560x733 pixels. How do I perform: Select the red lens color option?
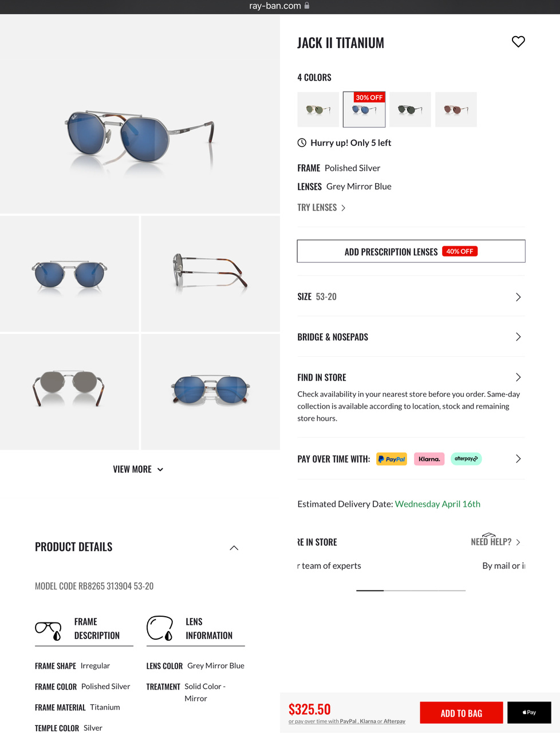click(x=456, y=109)
